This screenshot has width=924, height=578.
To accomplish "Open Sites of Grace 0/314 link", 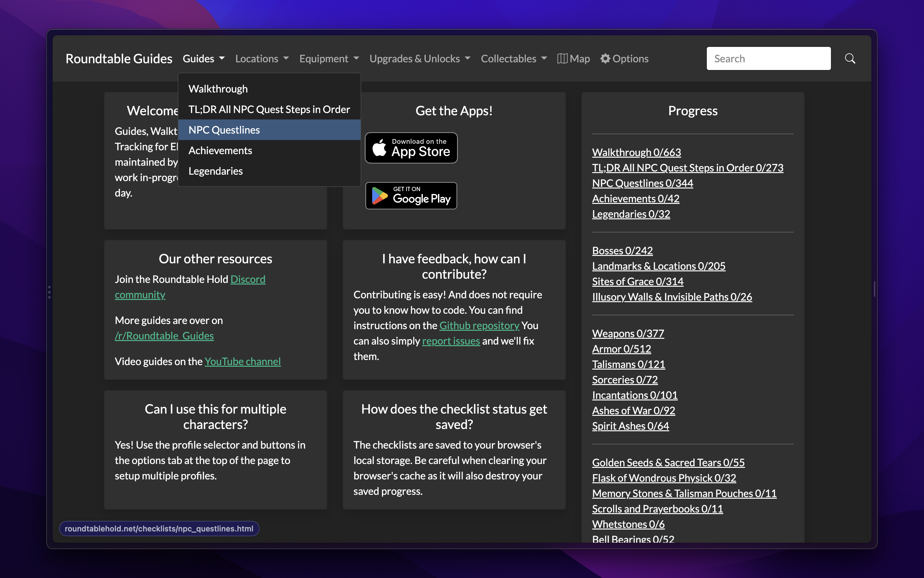I will [x=637, y=281].
